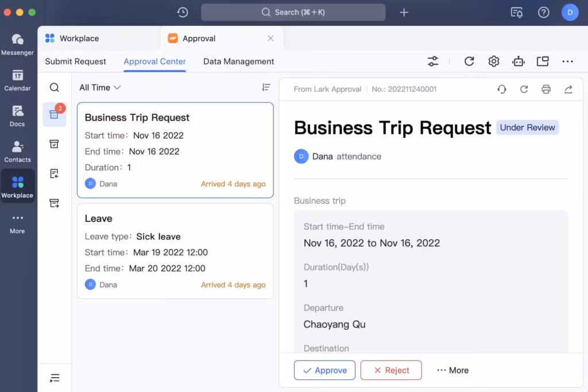Viewport: 588px width, 392px height.
Task: Open the approval settings gear icon
Action: pyautogui.click(x=494, y=62)
